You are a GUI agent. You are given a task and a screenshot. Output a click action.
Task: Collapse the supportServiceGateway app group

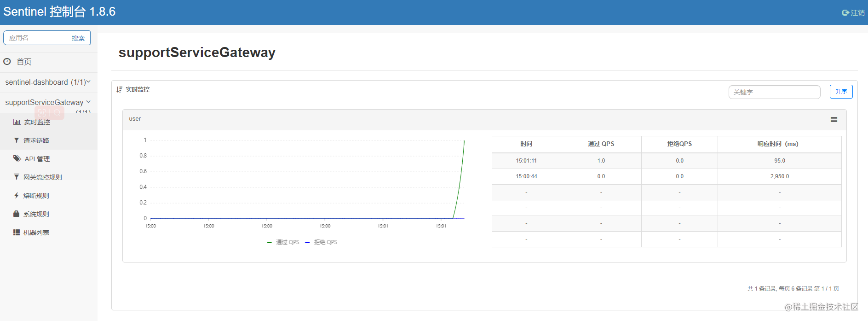48,102
